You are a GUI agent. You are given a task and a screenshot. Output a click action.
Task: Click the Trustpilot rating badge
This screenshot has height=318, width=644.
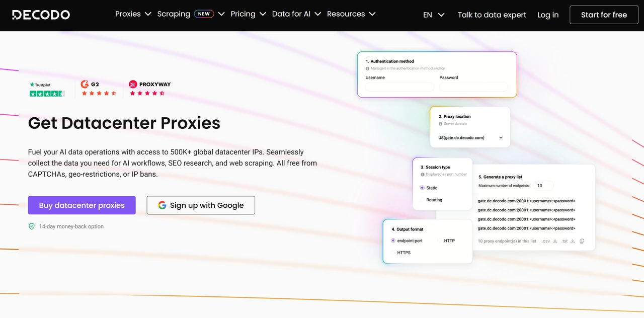tap(47, 89)
